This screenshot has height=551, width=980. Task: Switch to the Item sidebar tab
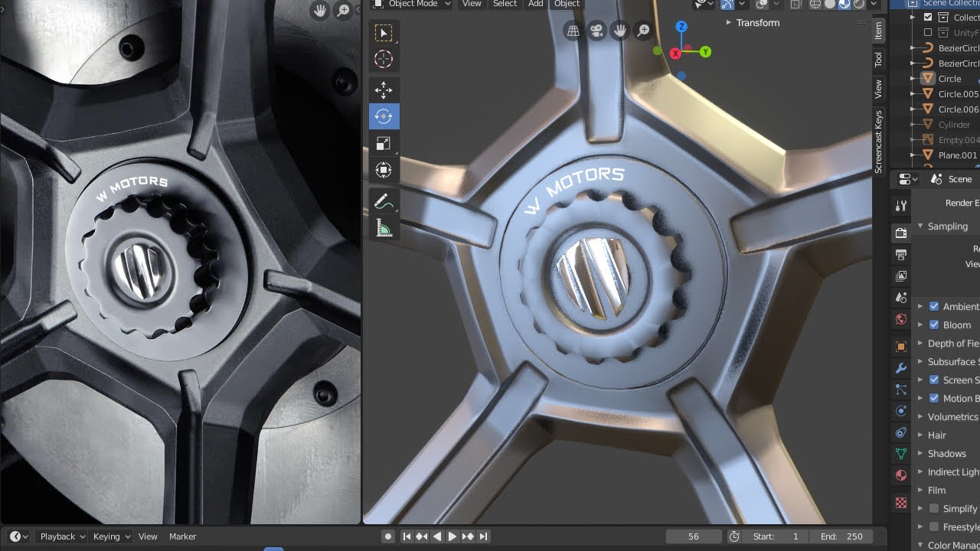[x=878, y=31]
